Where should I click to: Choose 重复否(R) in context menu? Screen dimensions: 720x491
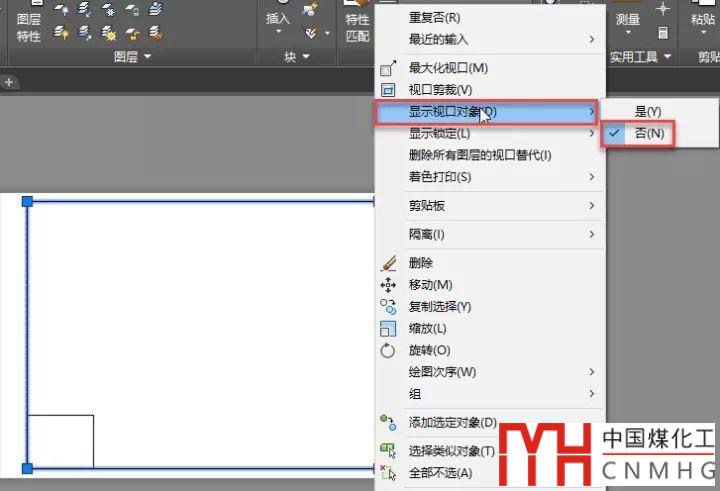pyautogui.click(x=489, y=18)
